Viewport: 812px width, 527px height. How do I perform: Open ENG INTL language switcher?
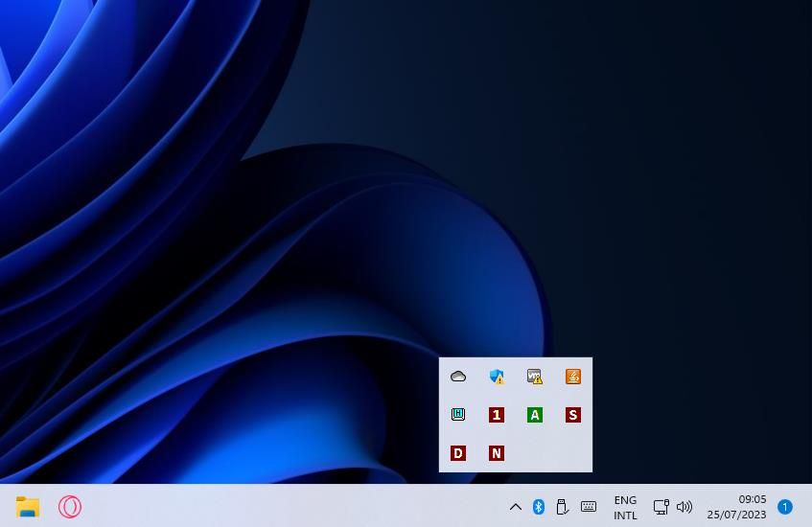point(625,507)
